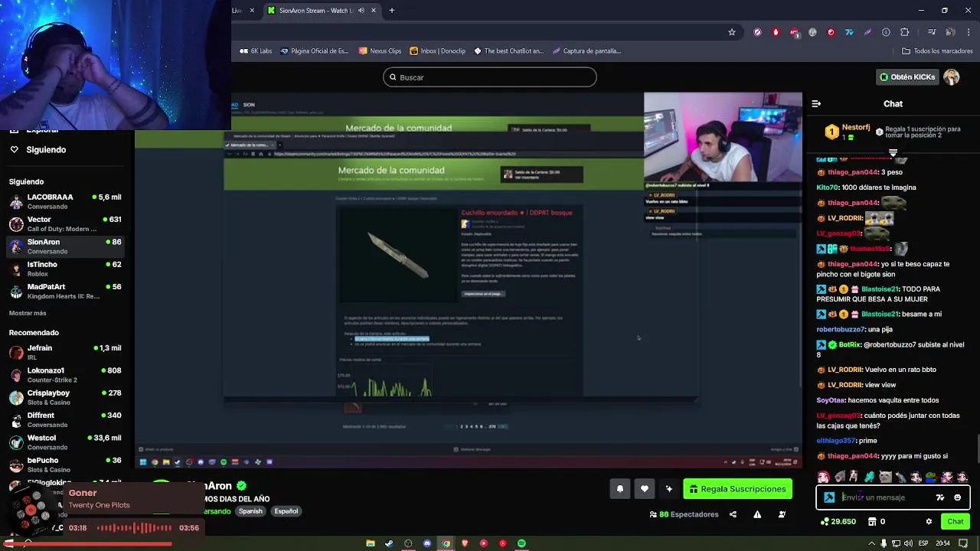
Task: Open Diffrent recommended channel
Action: pos(67,420)
